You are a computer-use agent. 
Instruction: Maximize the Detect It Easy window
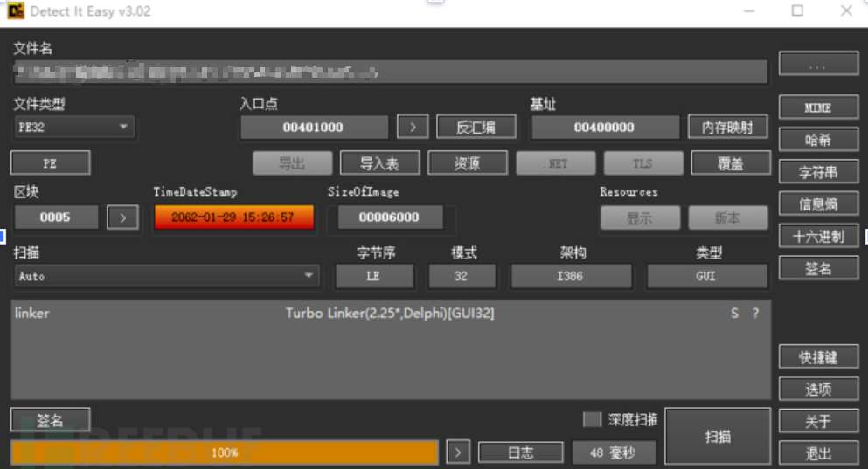[x=797, y=10]
